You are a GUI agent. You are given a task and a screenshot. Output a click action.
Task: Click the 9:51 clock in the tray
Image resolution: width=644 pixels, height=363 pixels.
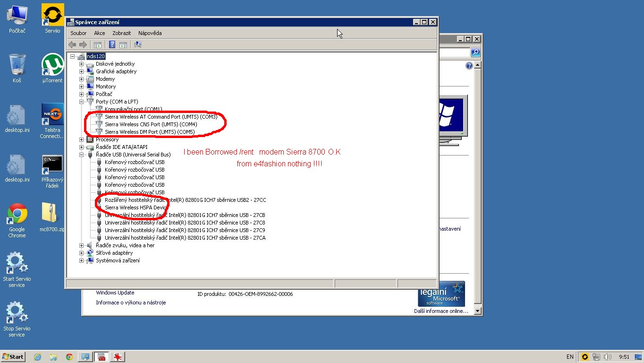point(624,357)
